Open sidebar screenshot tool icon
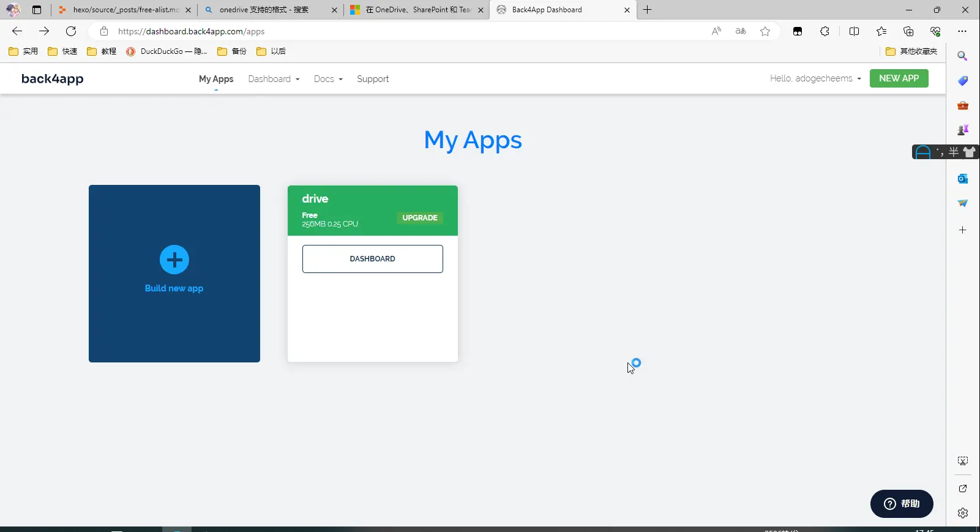The height and width of the screenshot is (532, 980). (x=963, y=461)
